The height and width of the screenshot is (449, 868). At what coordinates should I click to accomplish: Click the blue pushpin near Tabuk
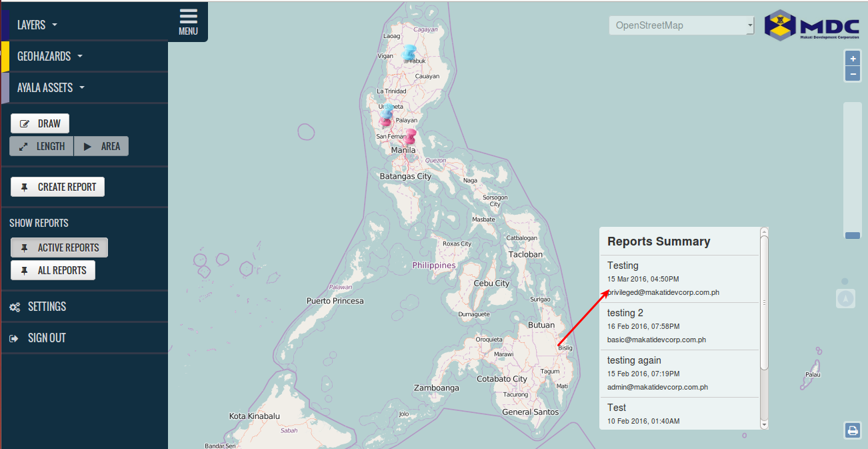pos(409,53)
